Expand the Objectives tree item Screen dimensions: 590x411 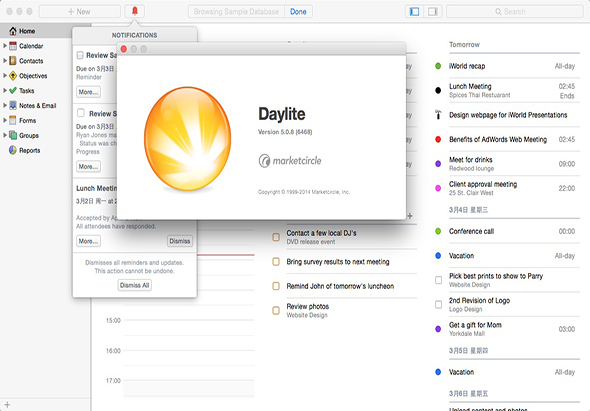click(x=5, y=76)
